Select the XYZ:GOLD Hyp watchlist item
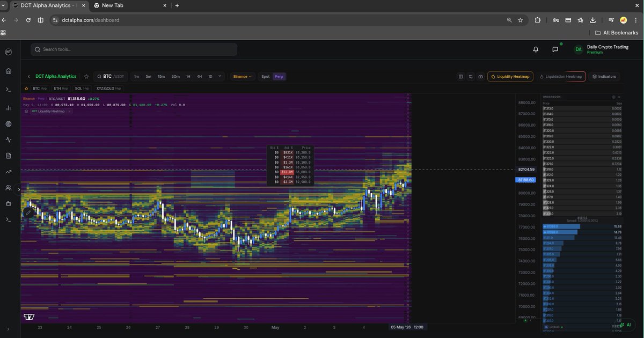Image resolution: width=644 pixels, height=338 pixels. click(108, 88)
